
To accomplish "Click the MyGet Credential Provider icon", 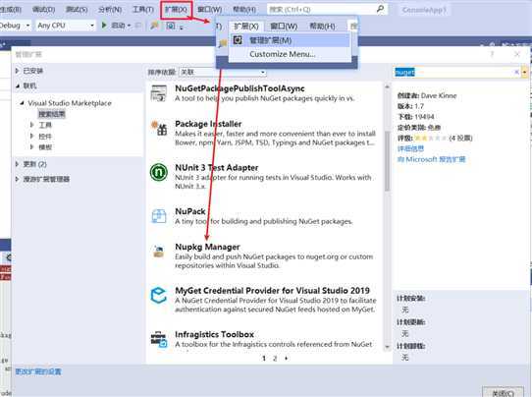I will point(159,295).
